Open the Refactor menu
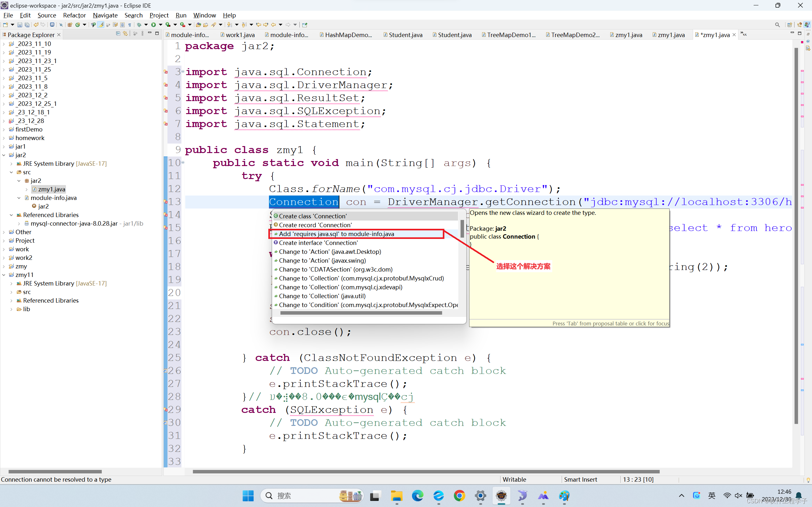The image size is (812, 507). (74, 15)
